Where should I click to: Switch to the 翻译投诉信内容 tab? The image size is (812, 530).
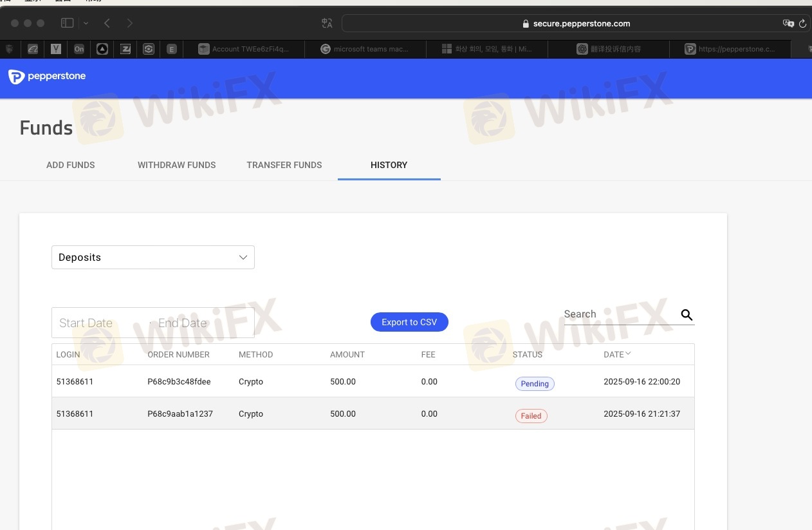coord(609,49)
